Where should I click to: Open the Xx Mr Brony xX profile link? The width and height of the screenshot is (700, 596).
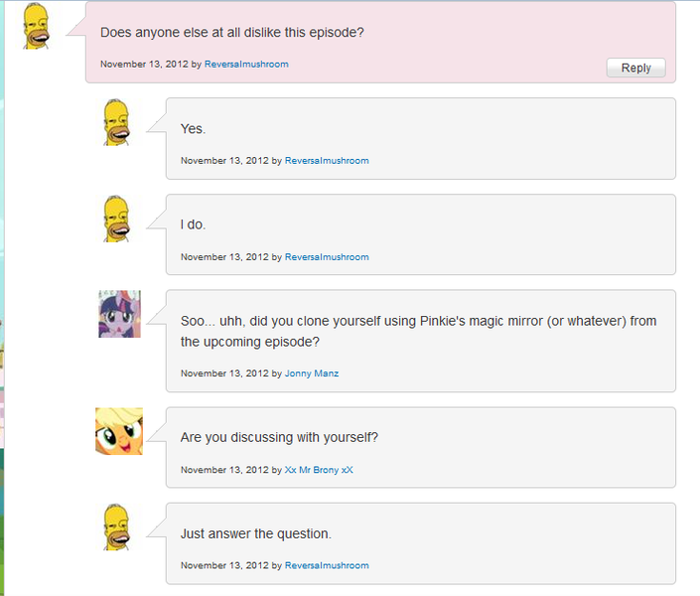[319, 469]
